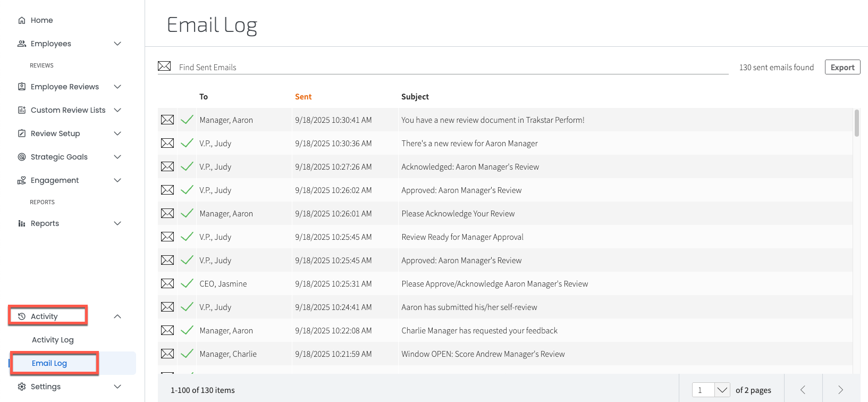
Task: Open envelope icon for Please Acknowledge Your Review
Action: point(167,213)
